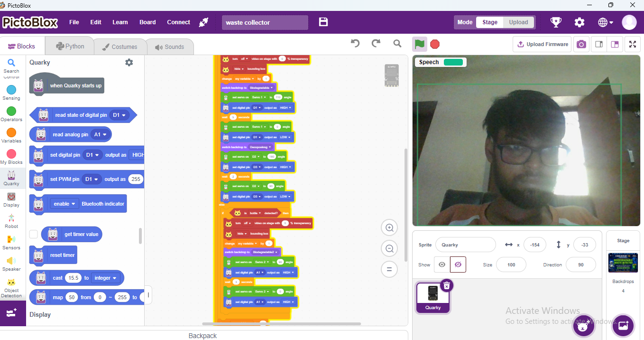The height and width of the screenshot is (340, 644).
Task: Switch to large stage layout
Action: [x=615, y=44]
